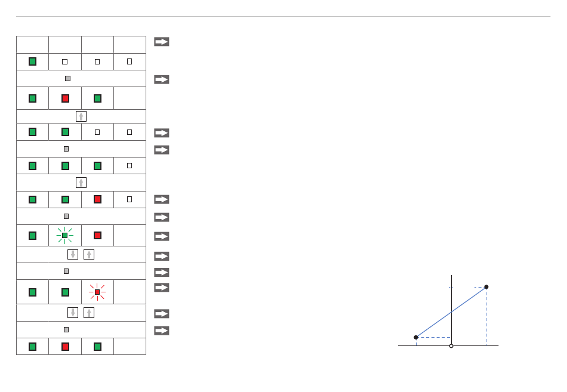Hit the down-arrow key below the flashing red row

pos(73,313)
